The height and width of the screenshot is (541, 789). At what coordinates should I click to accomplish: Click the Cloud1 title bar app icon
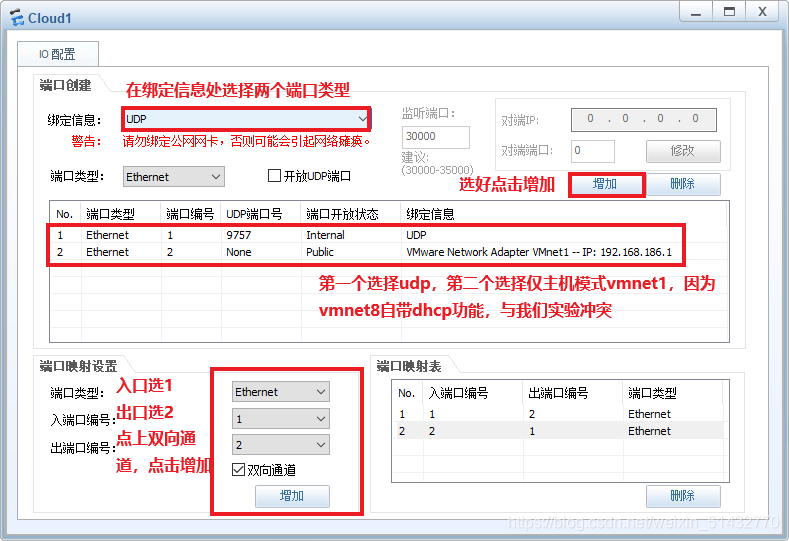point(17,18)
